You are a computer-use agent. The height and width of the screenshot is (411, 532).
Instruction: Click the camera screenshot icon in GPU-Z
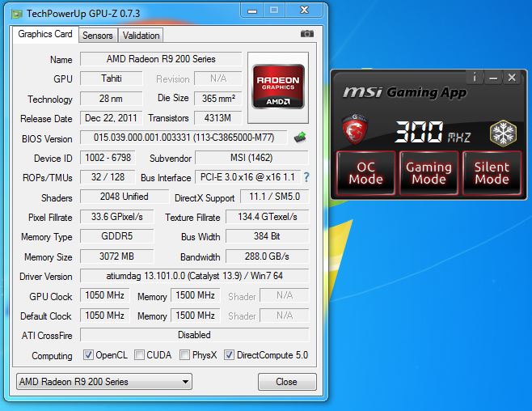(x=306, y=34)
